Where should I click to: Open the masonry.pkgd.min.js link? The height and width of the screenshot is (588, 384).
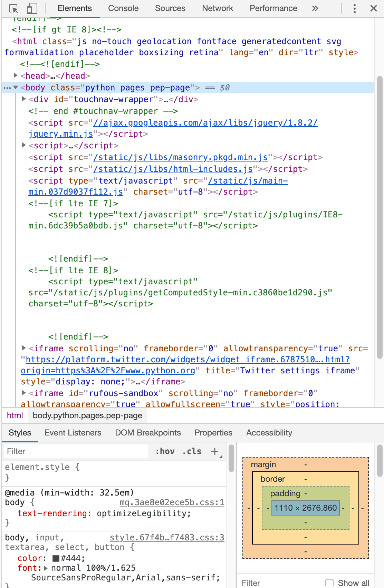point(181,157)
